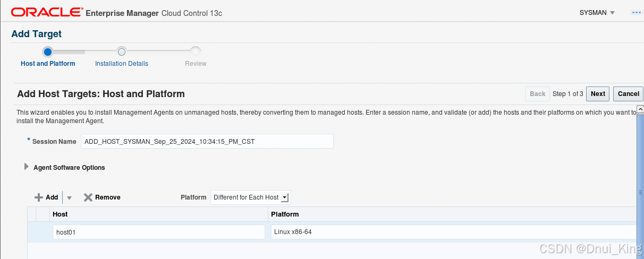Click the Linux x86-64 Platform field

point(453,232)
